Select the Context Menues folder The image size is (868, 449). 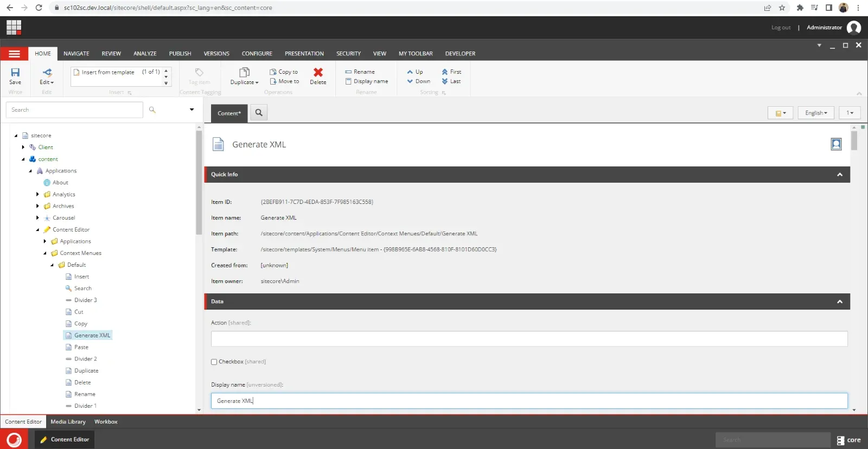(80, 253)
